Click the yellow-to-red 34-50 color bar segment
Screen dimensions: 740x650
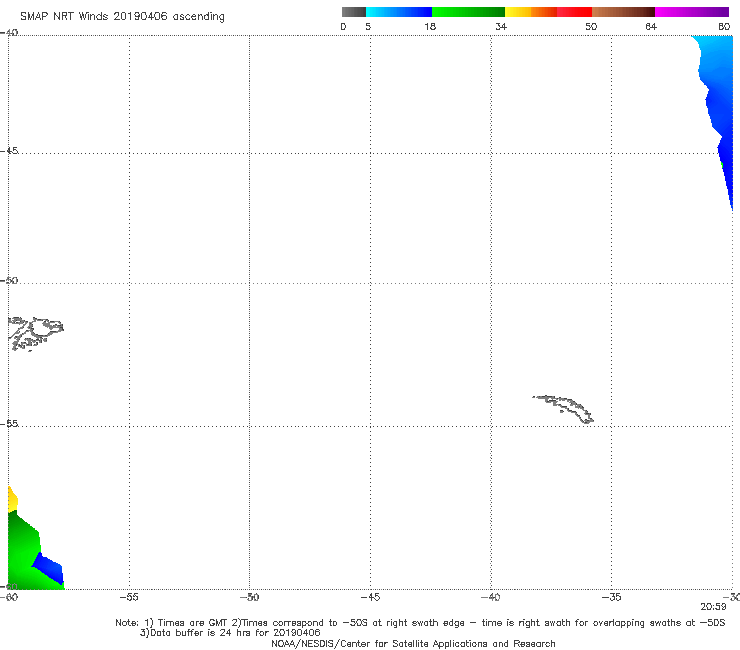tap(548, 12)
